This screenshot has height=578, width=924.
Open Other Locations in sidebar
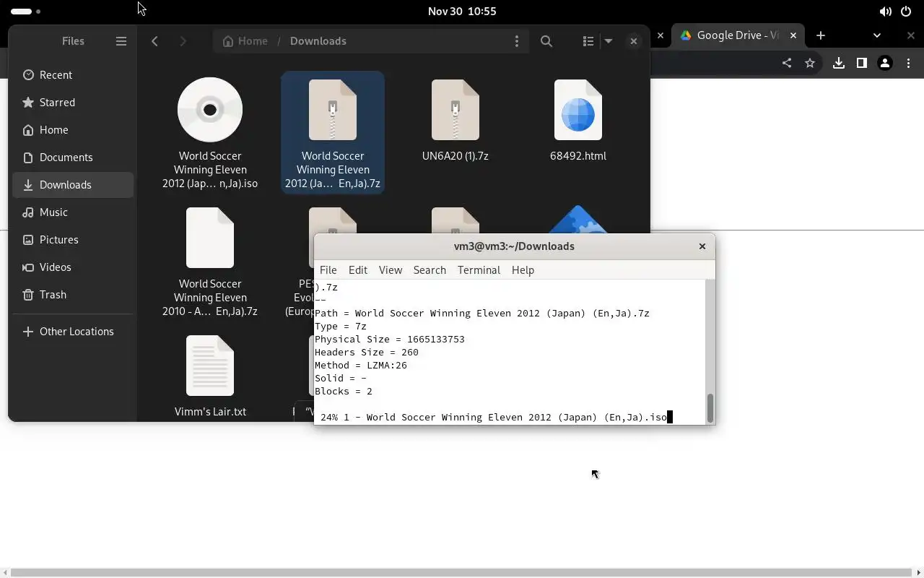point(73,332)
